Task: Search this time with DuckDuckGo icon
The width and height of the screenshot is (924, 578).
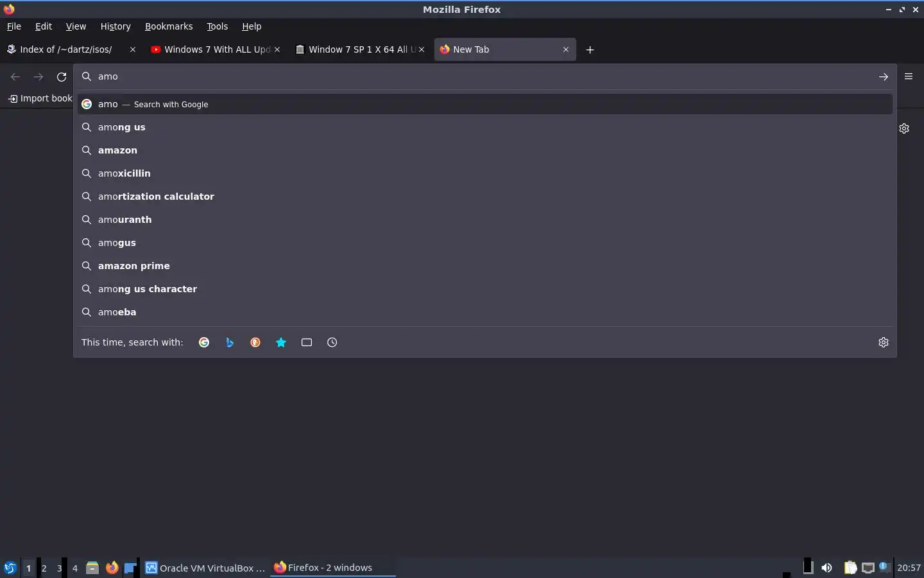Action: point(255,342)
